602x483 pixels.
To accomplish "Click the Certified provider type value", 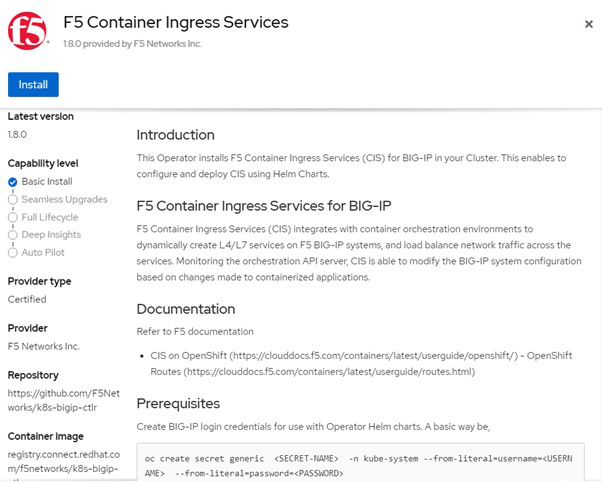I will tap(27, 299).
